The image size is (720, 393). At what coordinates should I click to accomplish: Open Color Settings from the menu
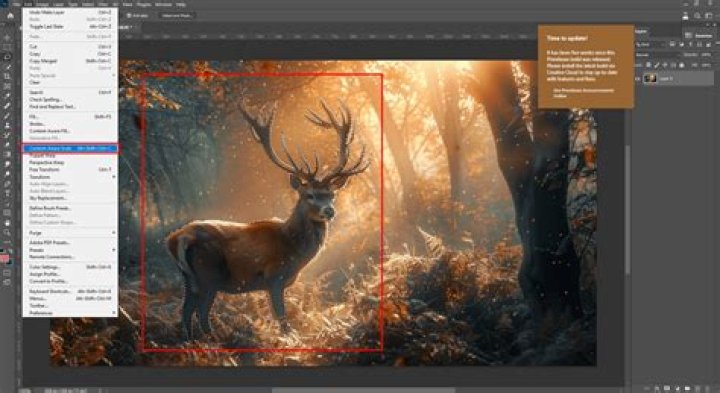70,267
